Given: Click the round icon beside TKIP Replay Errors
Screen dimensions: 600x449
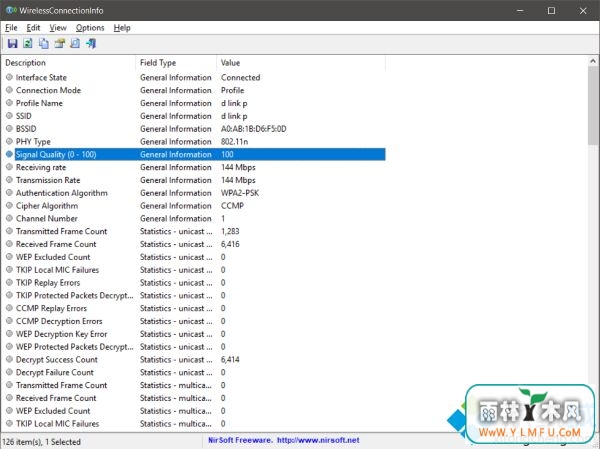Looking at the screenshot, I should click(x=10, y=282).
